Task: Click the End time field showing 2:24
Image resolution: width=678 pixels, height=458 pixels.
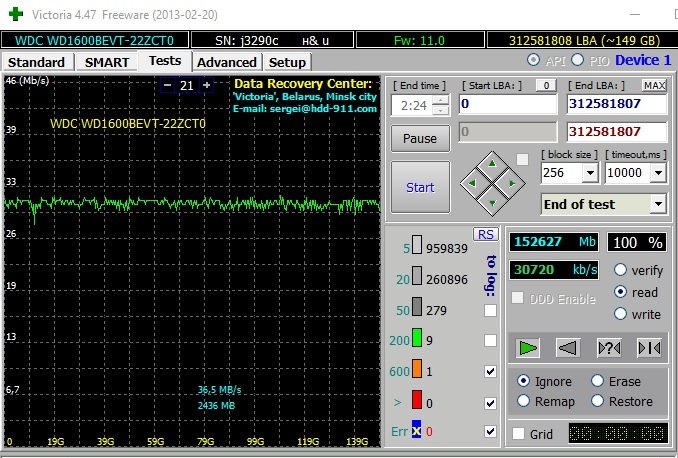Action: point(413,106)
